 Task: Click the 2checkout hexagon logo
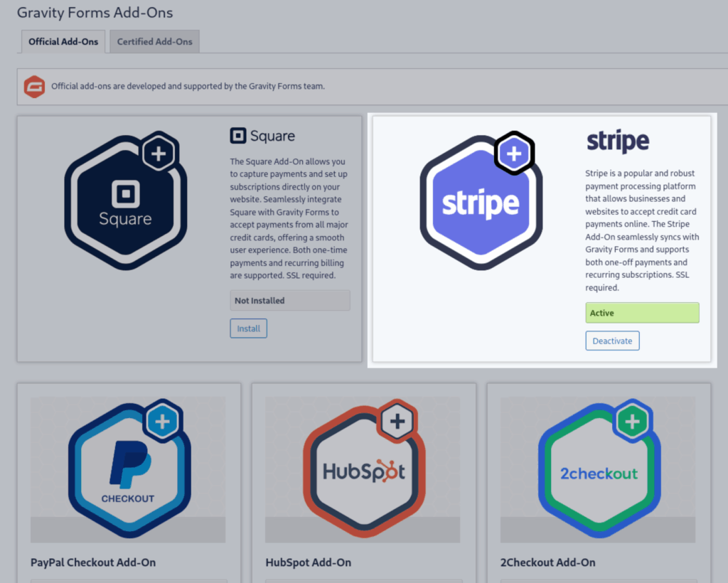[x=598, y=471]
